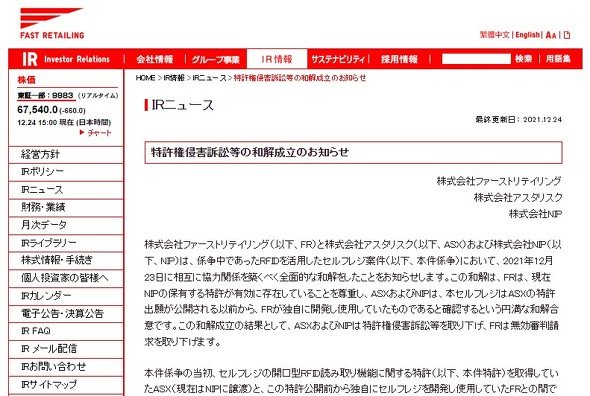Go to HOME in breadcrumb
This screenshot has width=590, height=396.
(x=145, y=78)
